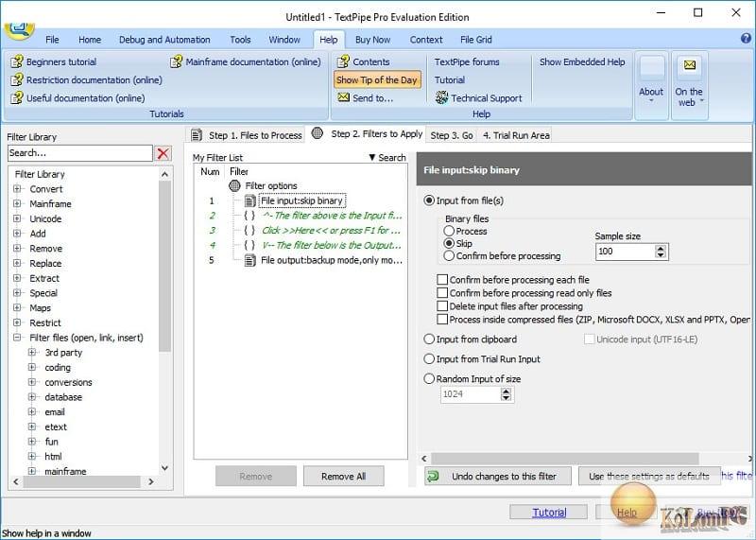Viewport: 756px width, 540px height.
Task: Select Random Input of size option
Action: pyautogui.click(x=429, y=379)
